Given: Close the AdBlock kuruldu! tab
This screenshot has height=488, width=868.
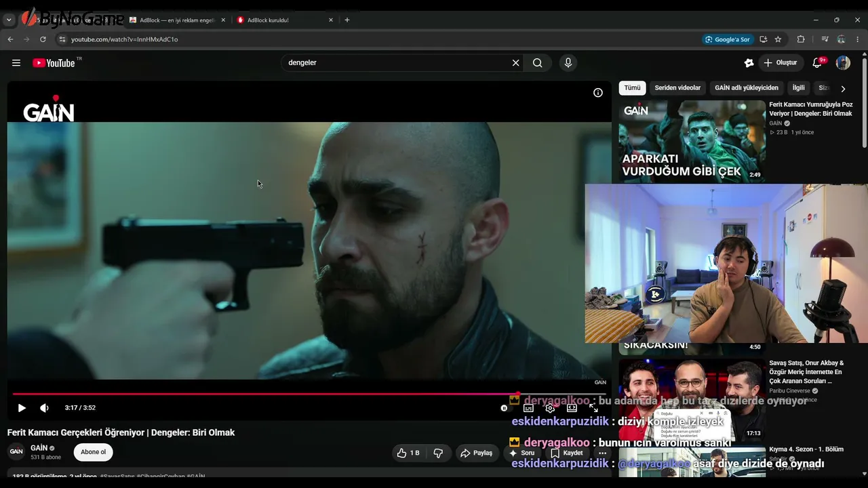Looking at the screenshot, I should (x=331, y=20).
